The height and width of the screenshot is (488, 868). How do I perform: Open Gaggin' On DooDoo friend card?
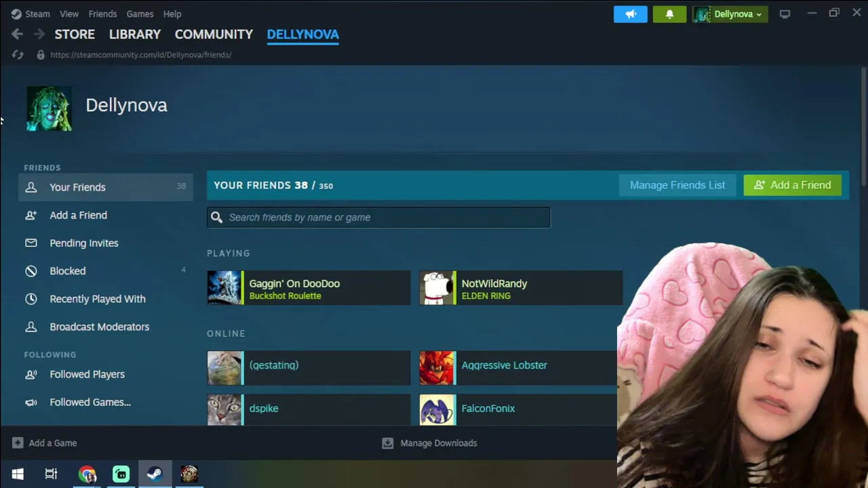point(309,288)
